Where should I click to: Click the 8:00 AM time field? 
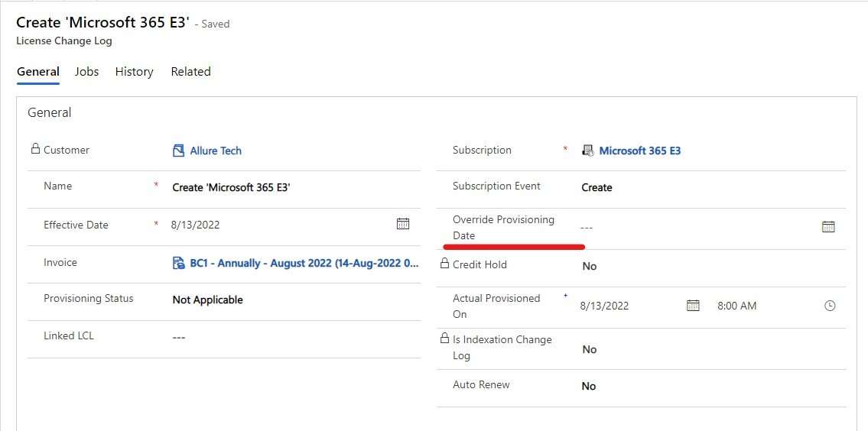coord(736,306)
